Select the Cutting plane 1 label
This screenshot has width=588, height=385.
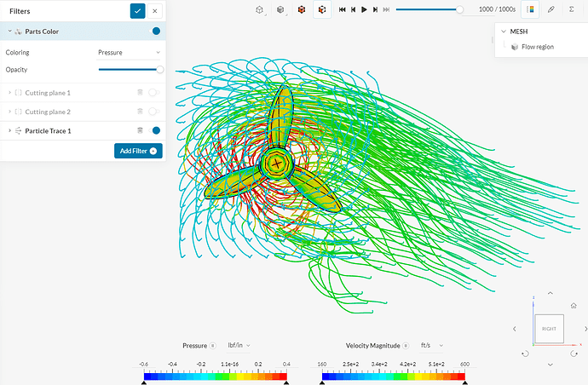[48, 93]
